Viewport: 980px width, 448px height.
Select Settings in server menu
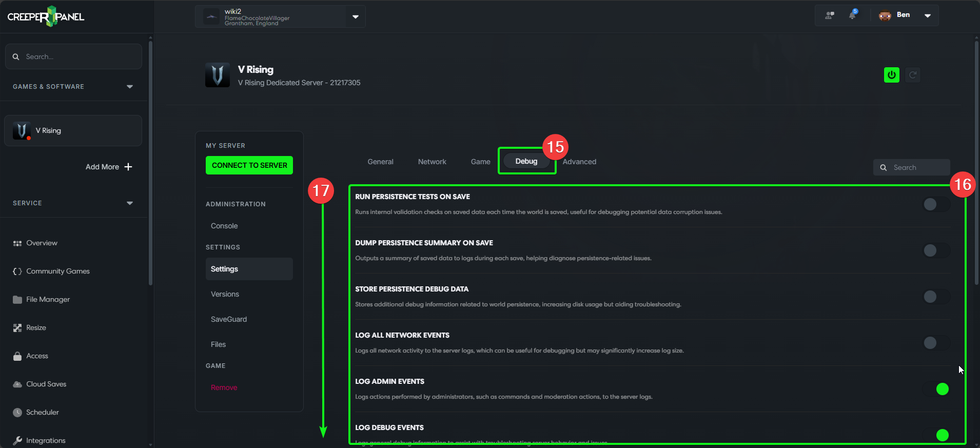(249, 269)
